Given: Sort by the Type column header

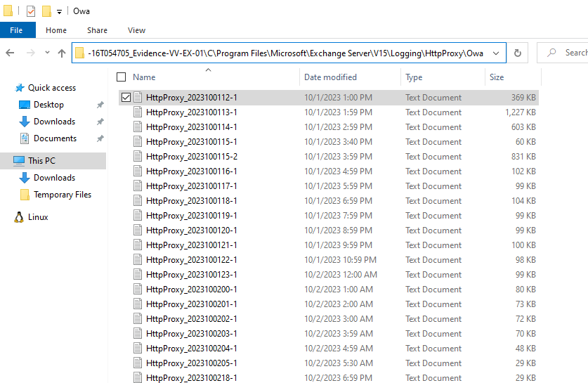Looking at the screenshot, I should tap(414, 77).
